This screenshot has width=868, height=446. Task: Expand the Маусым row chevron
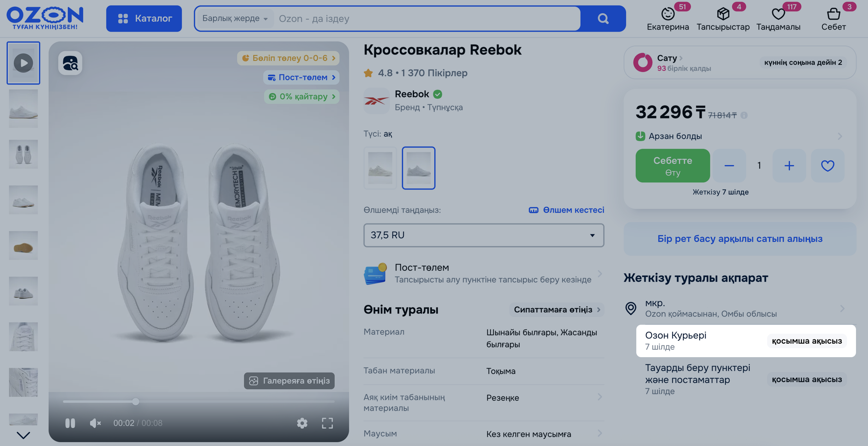click(599, 433)
